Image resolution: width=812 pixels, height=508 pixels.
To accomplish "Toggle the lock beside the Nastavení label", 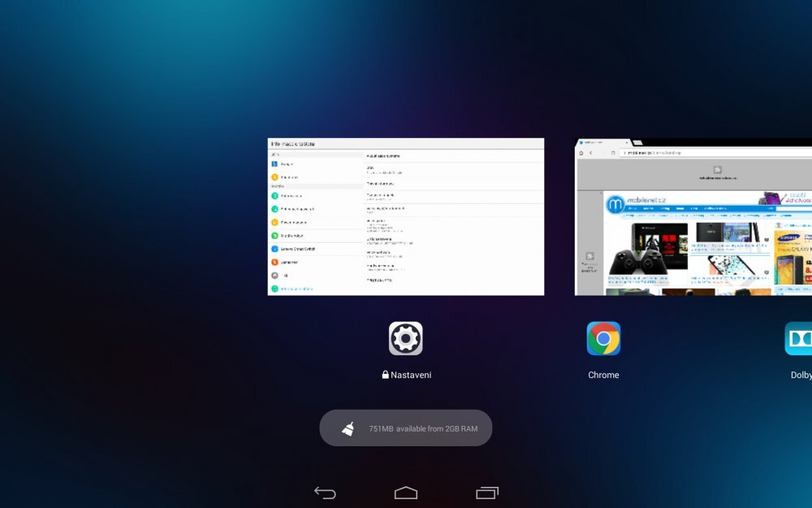I will (385, 375).
